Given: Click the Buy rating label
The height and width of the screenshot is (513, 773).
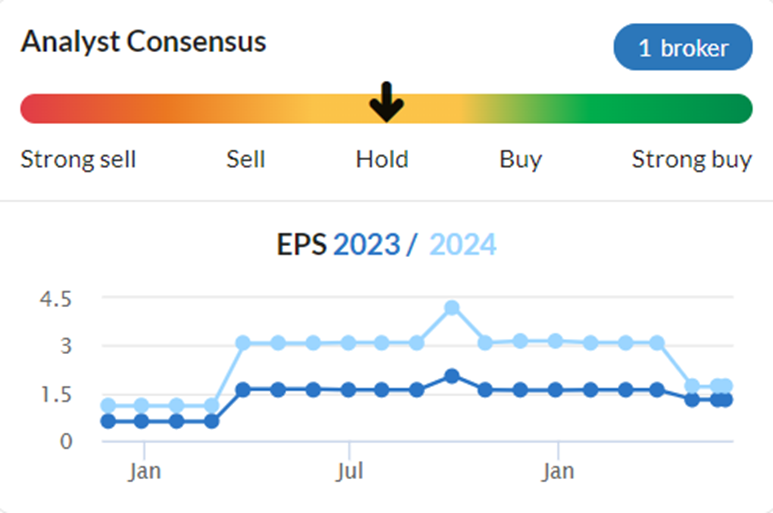Looking at the screenshot, I should (521, 160).
